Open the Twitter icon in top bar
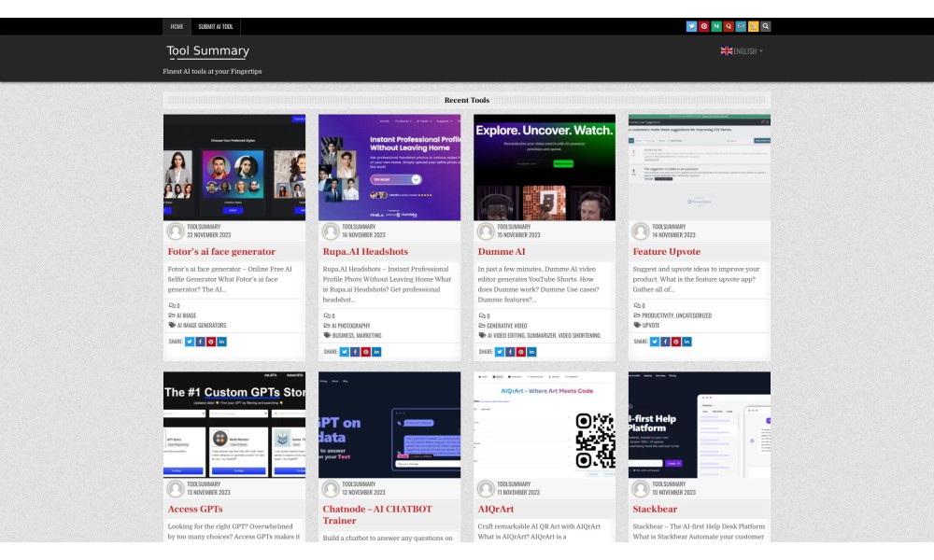The image size is (934, 560). (x=691, y=26)
